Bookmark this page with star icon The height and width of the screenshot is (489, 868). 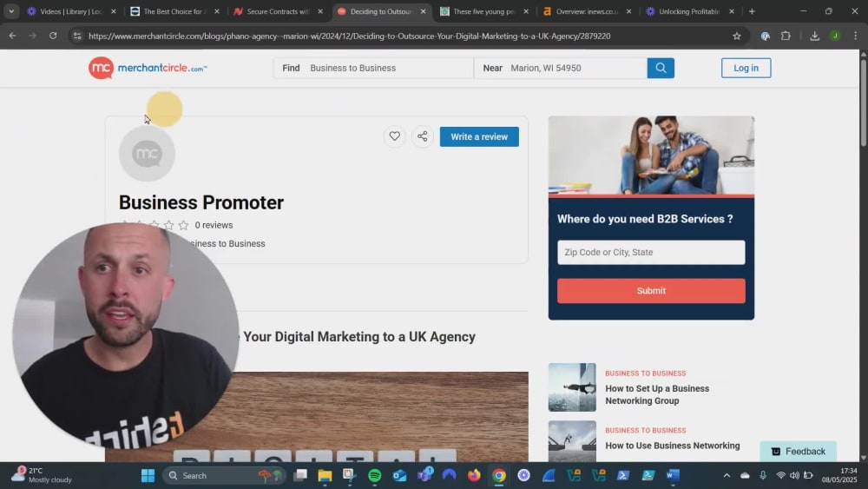click(736, 36)
